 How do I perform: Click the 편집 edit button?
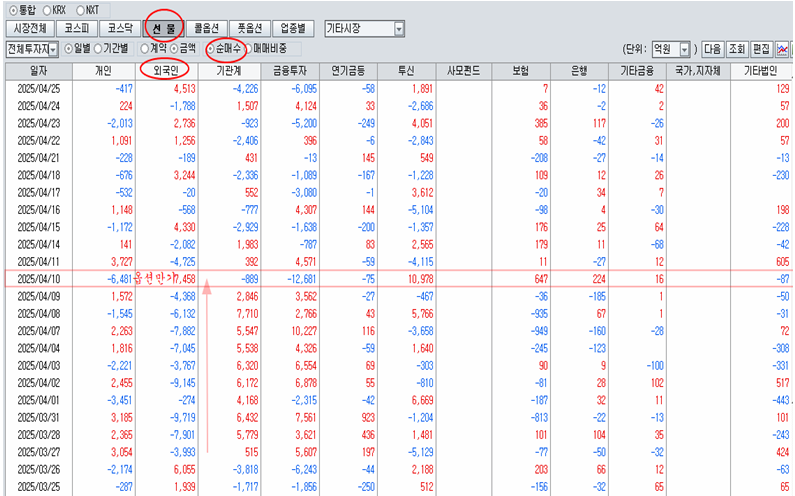760,48
